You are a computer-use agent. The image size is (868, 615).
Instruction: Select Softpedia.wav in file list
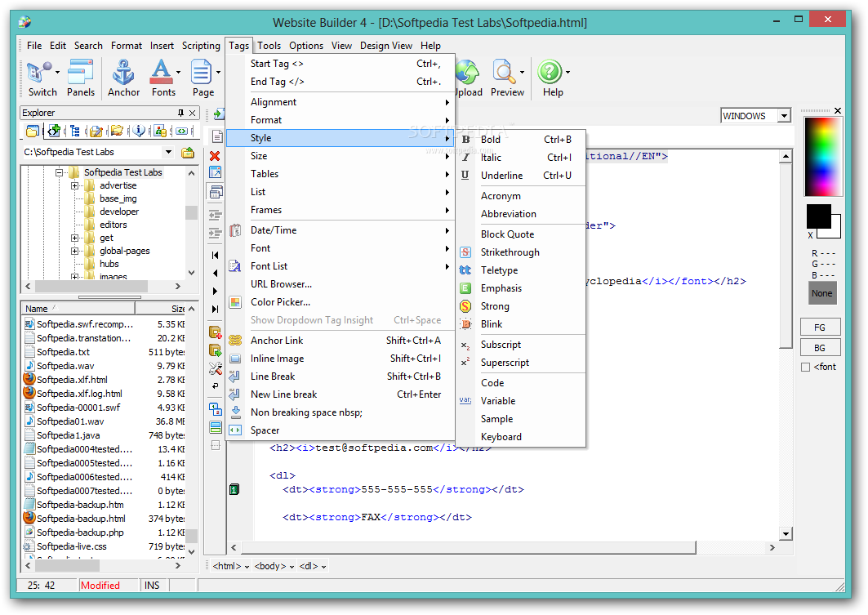pos(65,366)
